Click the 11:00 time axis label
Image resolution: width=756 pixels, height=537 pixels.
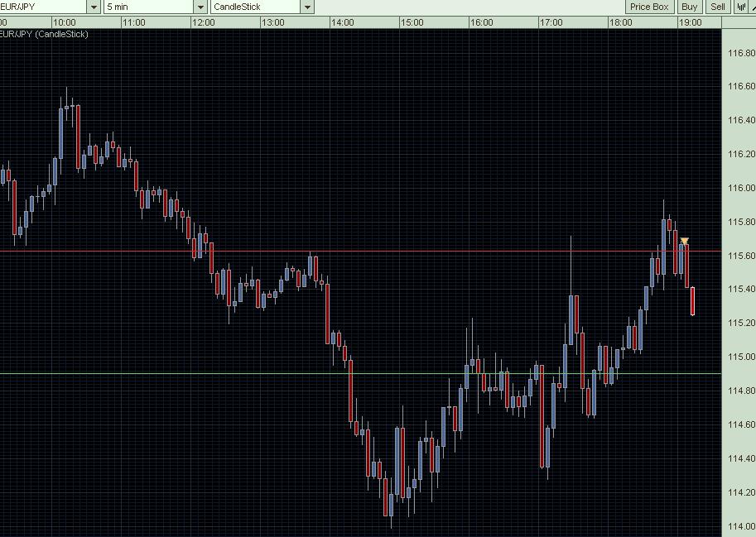pos(133,22)
